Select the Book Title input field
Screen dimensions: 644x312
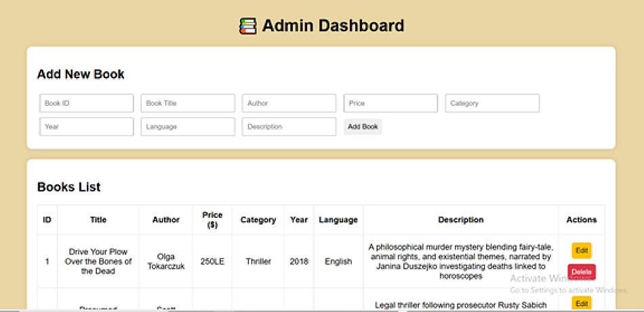click(188, 103)
